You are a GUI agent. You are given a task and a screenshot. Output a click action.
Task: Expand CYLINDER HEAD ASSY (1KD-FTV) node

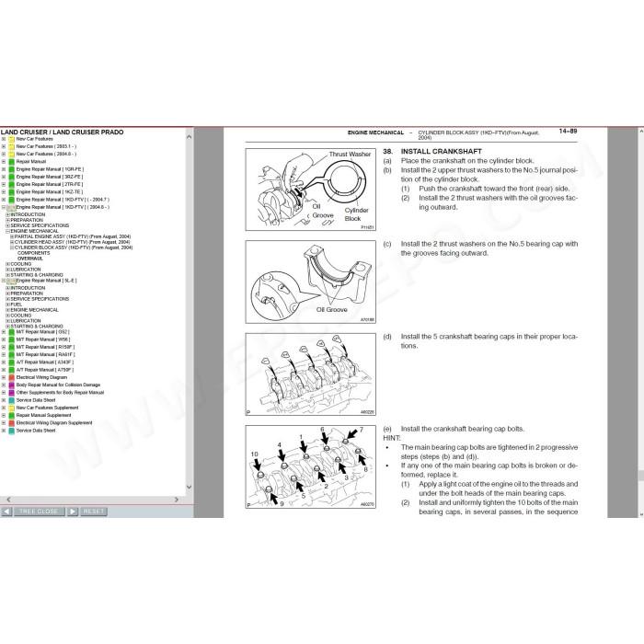point(12,242)
